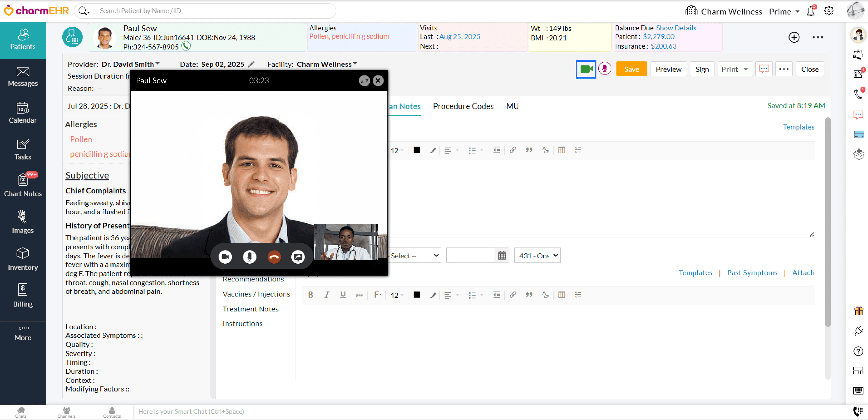
Task: Toggle the green camera button near Save
Action: click(586, 69)
